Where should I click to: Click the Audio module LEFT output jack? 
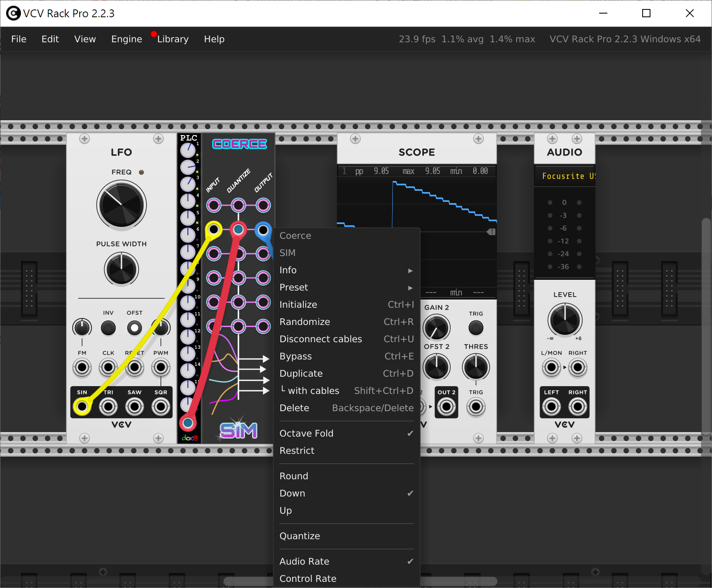tap(551, 407)
